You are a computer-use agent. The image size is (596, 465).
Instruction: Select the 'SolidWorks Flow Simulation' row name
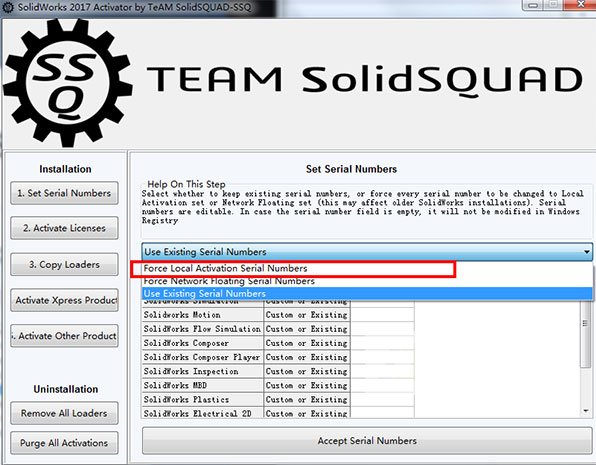(203, 329)
